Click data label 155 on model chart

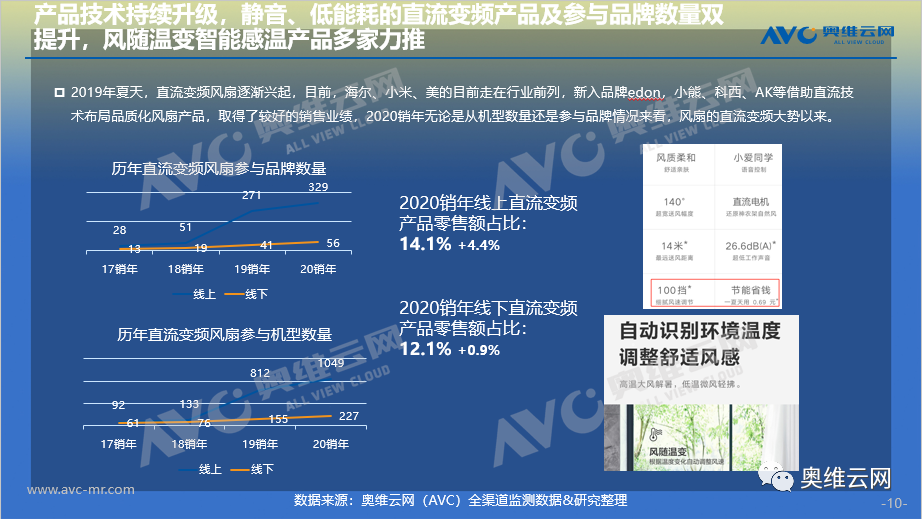pyautogui.click(x=278, y=419)
